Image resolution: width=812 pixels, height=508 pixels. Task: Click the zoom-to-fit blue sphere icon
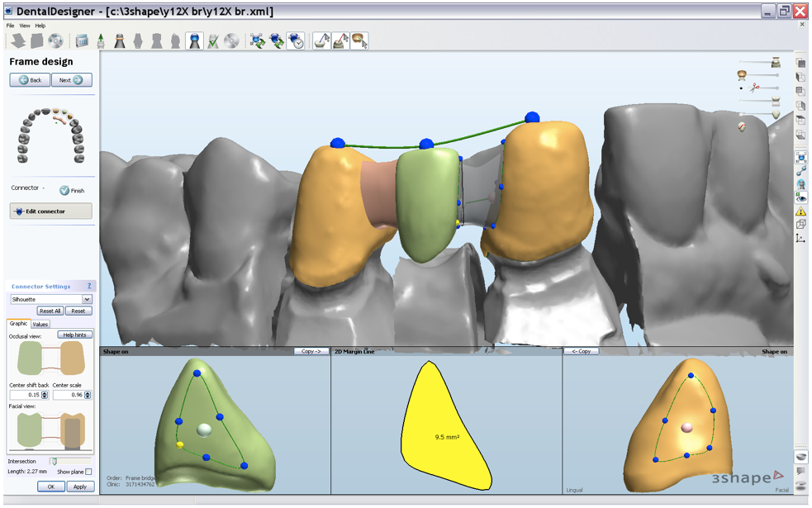tap(800, 158)
